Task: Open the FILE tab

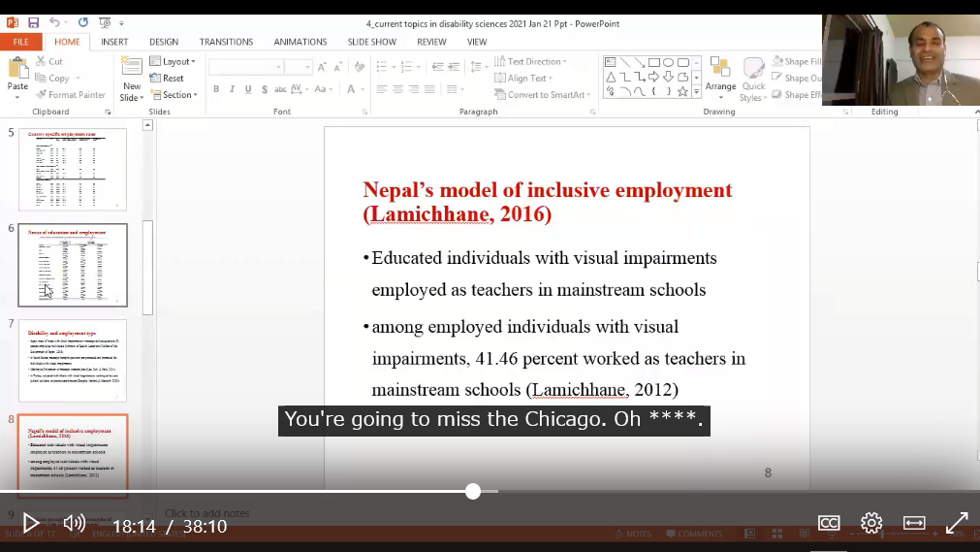Action: [20, 42]
